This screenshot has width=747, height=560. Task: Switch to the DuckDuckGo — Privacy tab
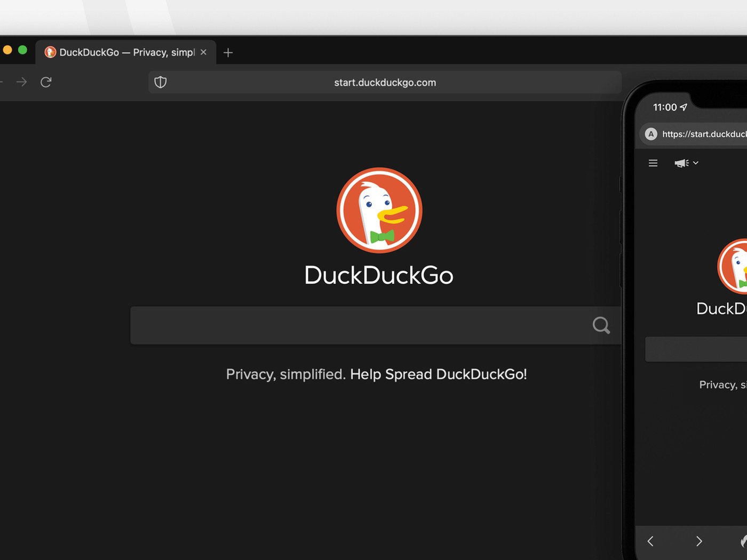pos(123,52)
